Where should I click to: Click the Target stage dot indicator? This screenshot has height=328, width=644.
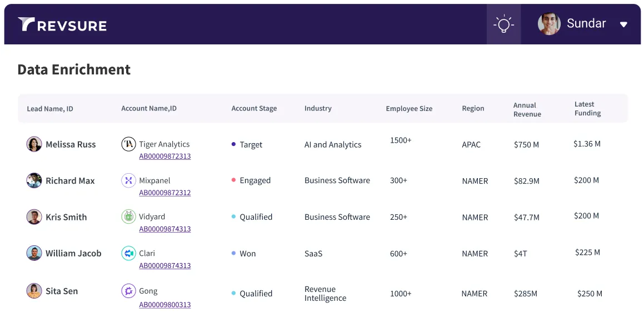[x=233, y=144]
